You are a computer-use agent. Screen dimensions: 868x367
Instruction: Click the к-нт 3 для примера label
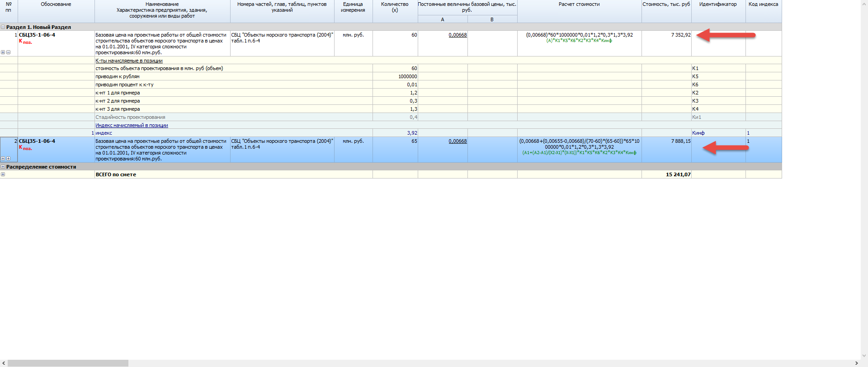pyautogui.click(x=118, y=109)
